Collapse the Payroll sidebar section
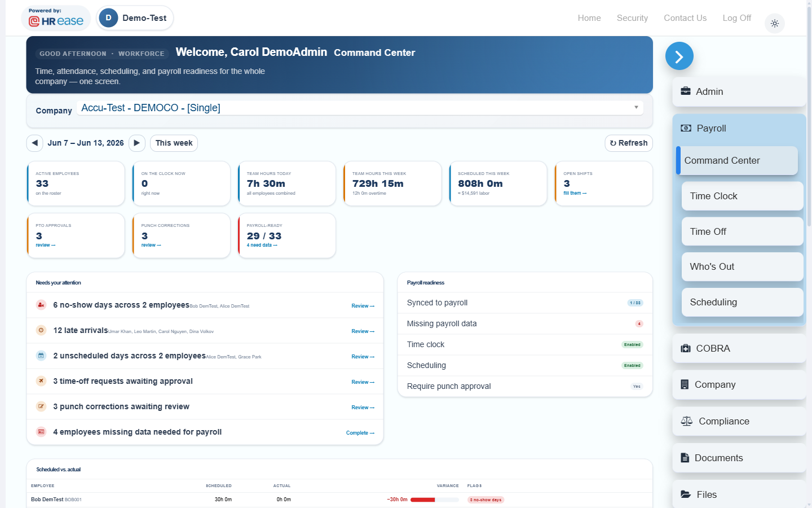This screenshot has height=508, width=812. (739, 128)
